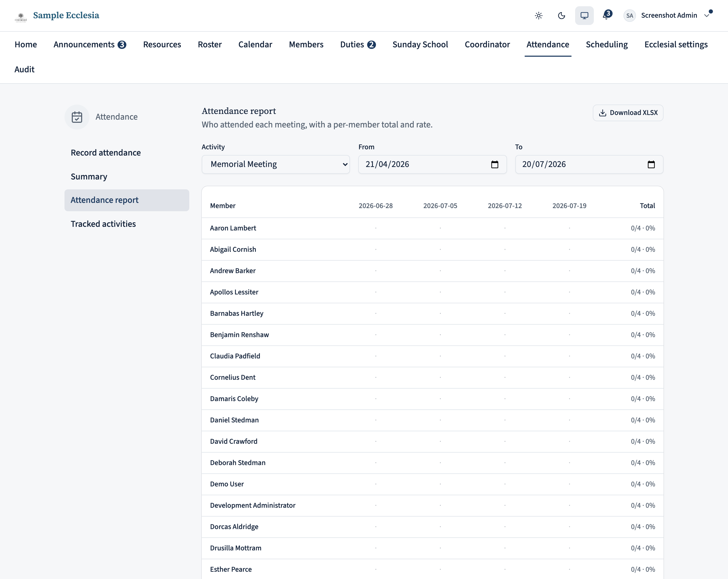Click the SA user avatar
The height and width of the screenshot is (579, 728).
pyautogui.click(x=629, y=16)
